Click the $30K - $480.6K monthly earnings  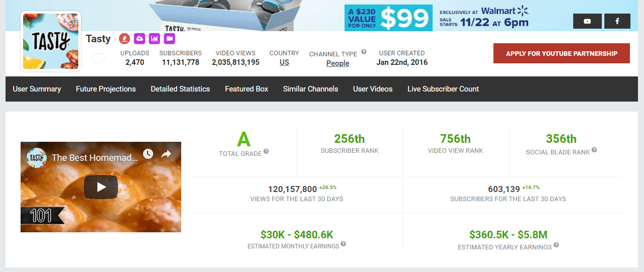tap(297, 234)
